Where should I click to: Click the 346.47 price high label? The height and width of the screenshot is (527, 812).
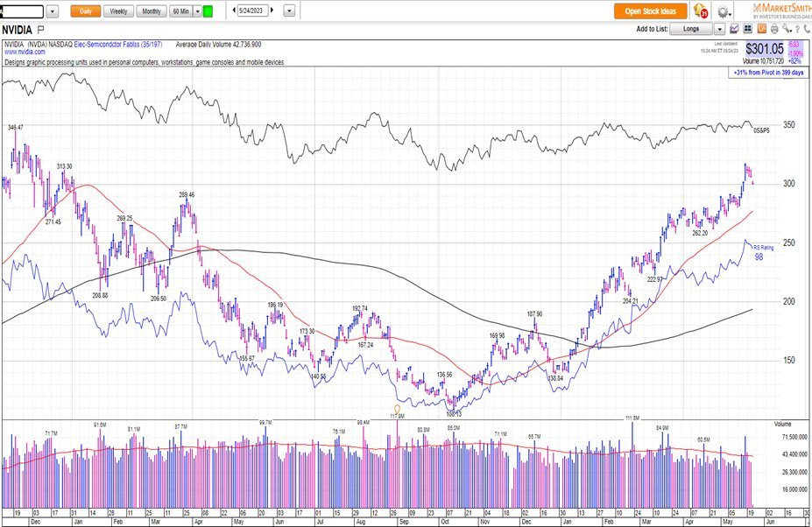(x=16, y=127)
